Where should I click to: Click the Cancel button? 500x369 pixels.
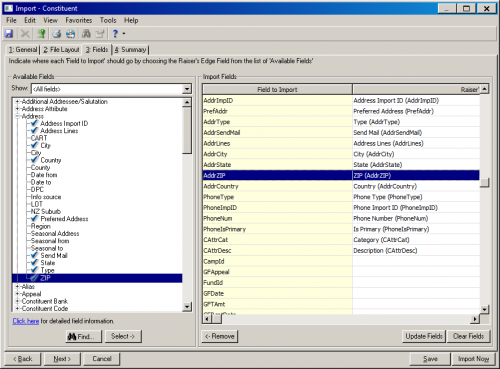(102, 359)
